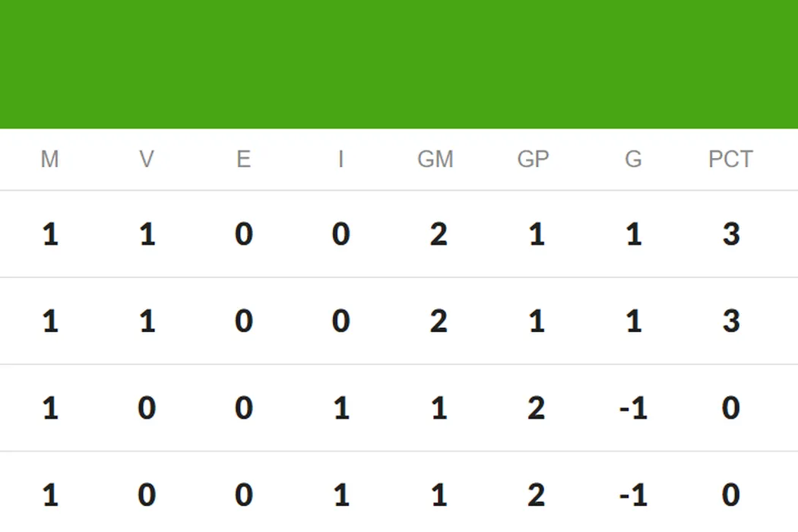
Task: Click the M column header
Action: 49,160
